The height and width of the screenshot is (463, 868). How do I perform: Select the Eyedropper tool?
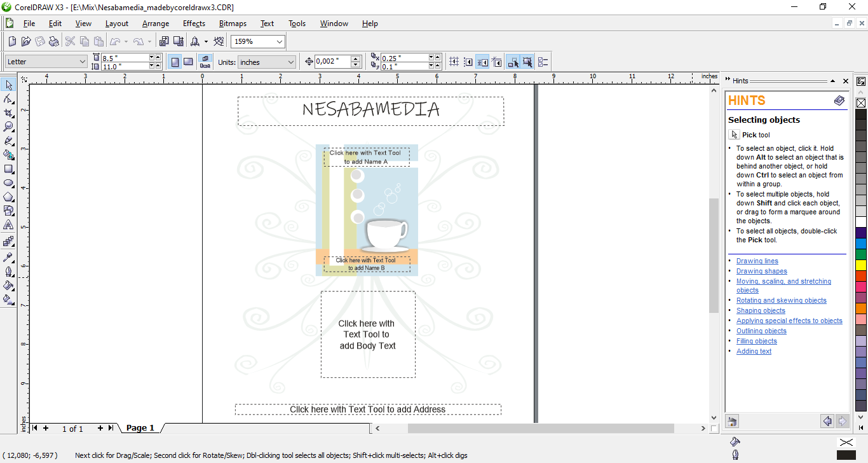pyautogui.click(x=9, y=258)
